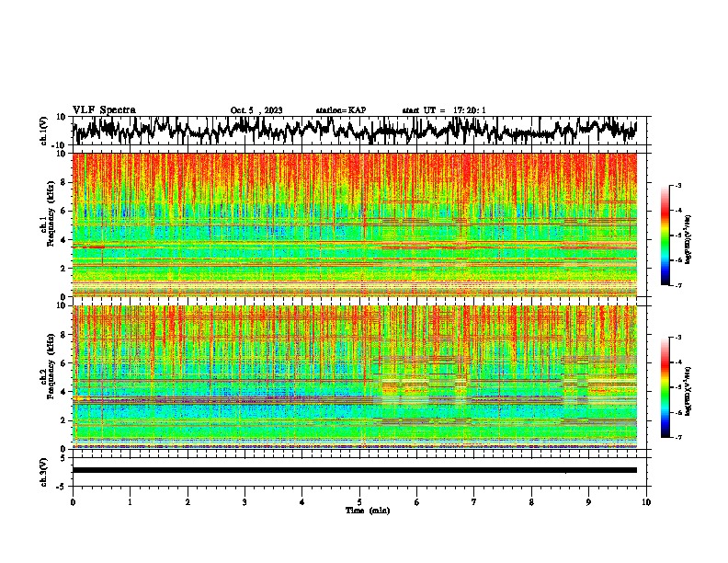Click the ch.2 "Frequency (kHz)" axis label
Image resolution: width=728 pixels, height=563 pixels.
coord(51,367)
